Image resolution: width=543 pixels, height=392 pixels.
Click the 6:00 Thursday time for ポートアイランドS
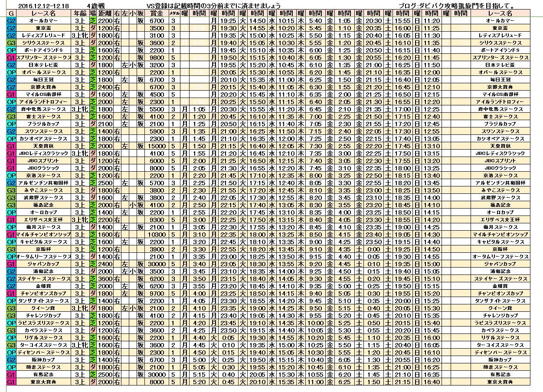[315, 50]
